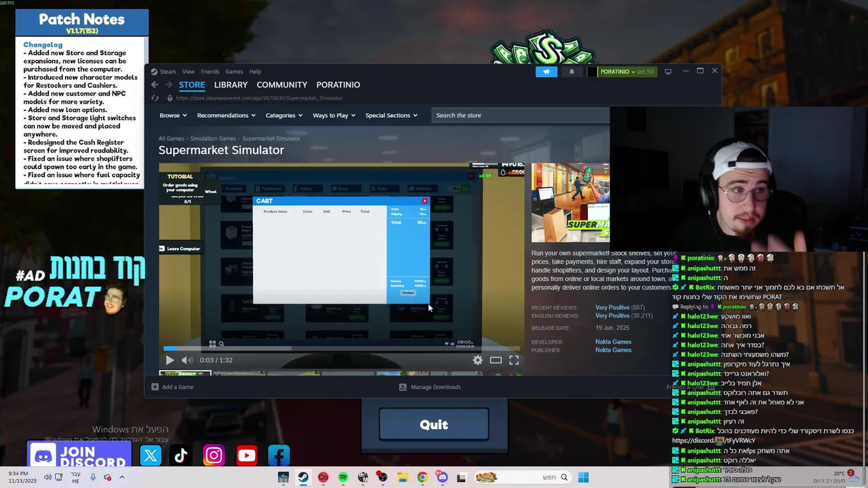Open the PORATINIO account dropdown
This screenshot has width=868, height=488.
click(x=618, y=72)
